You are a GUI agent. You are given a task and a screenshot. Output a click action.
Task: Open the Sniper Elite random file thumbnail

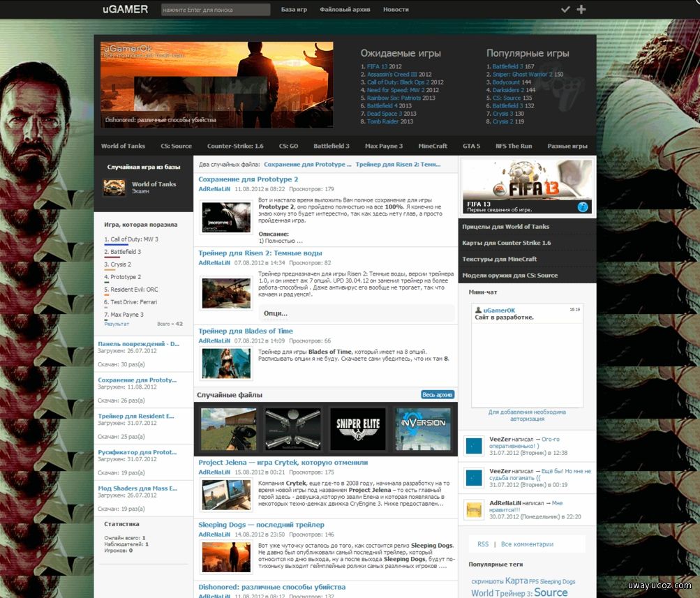point(357,429)
